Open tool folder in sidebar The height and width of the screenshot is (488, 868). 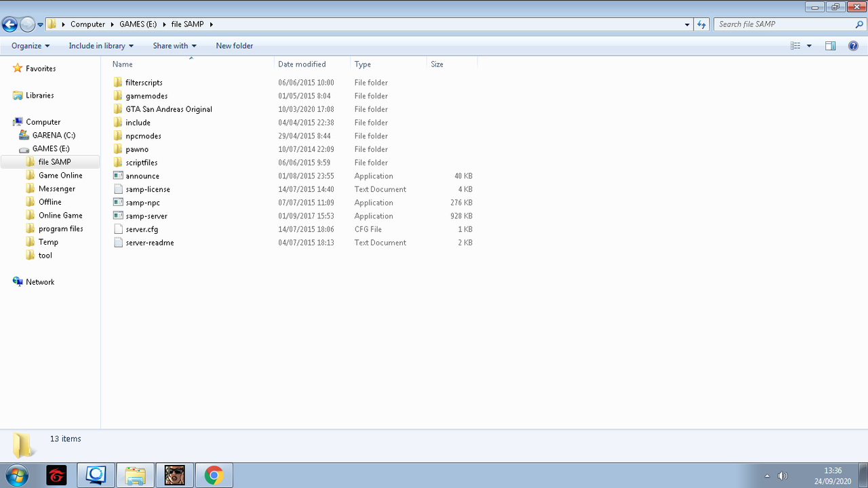45,256
